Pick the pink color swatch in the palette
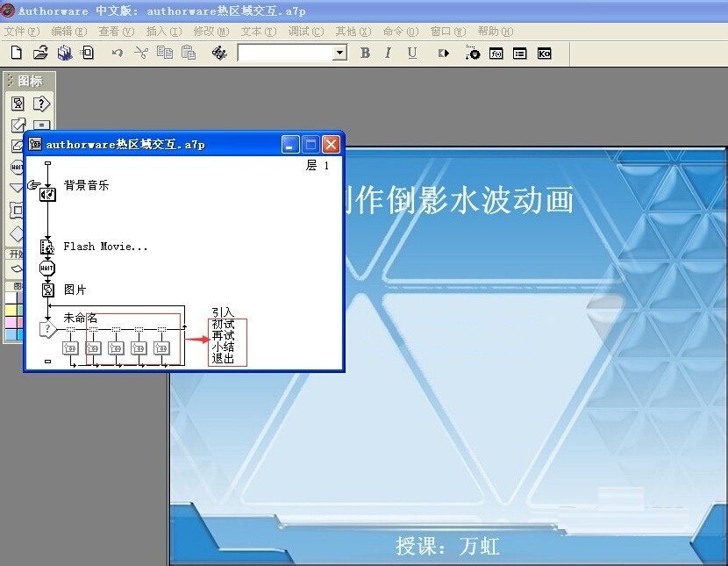This screenshot has height=566, width=728. [11, 322]
